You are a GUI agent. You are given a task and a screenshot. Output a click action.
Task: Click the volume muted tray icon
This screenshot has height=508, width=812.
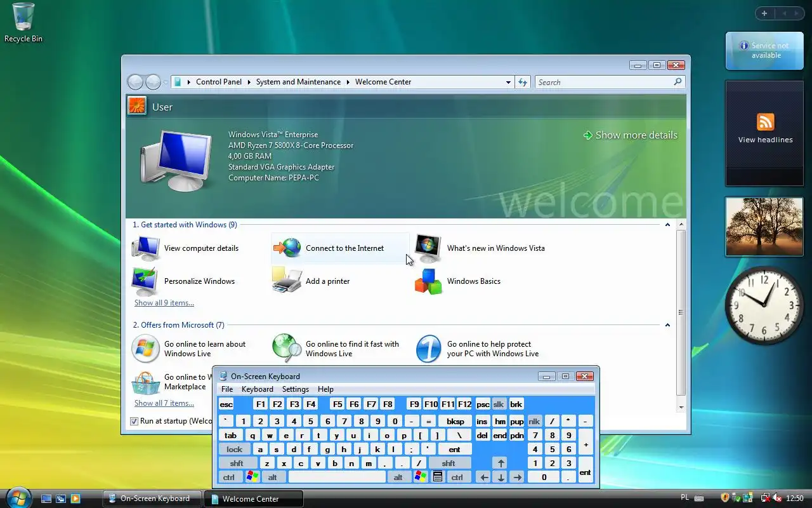(x=777, y=498)
